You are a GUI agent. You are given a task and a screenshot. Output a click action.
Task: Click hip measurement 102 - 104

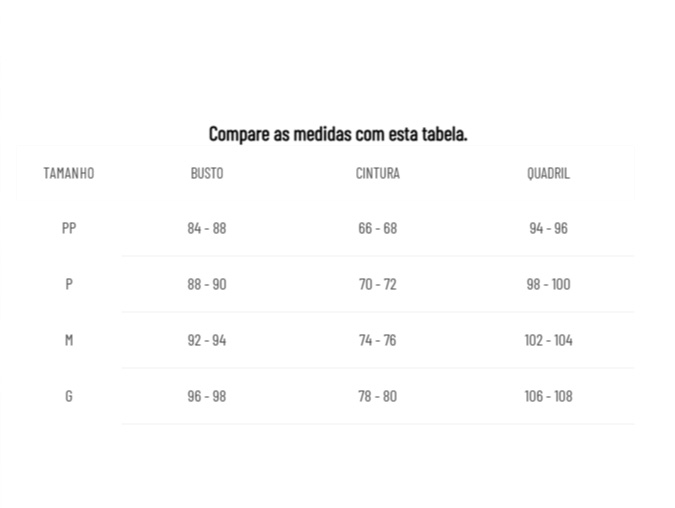coord(548,340)
